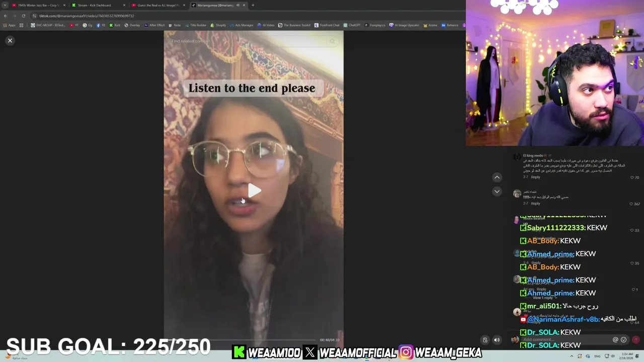Like the comment with 64 likes
The height and width of the screenshot is (362, 644).
pyautogui.click(x=631, y=323)
